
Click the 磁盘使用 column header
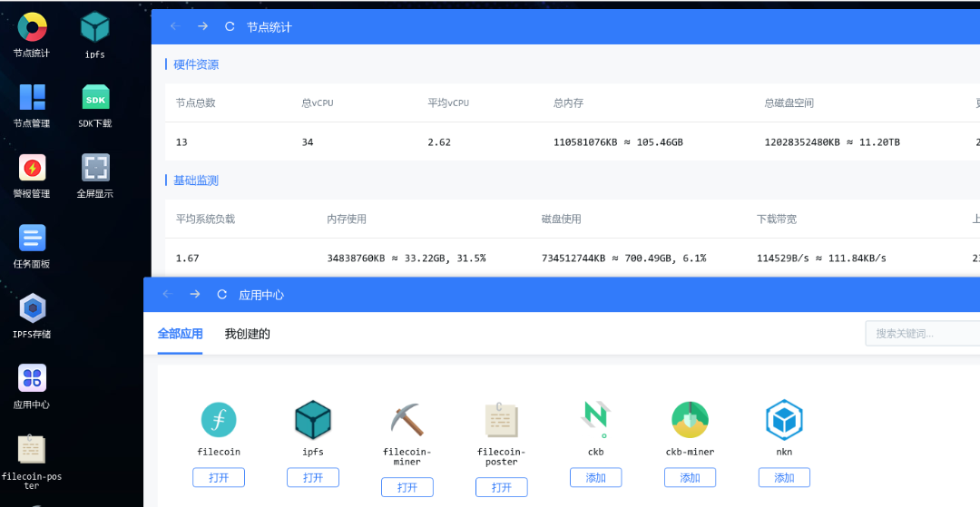click(x=562, y=219)
